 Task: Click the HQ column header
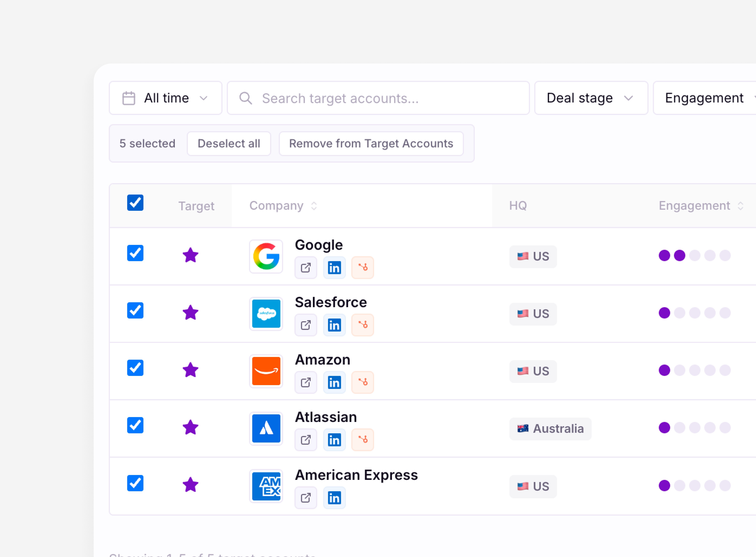518,206
